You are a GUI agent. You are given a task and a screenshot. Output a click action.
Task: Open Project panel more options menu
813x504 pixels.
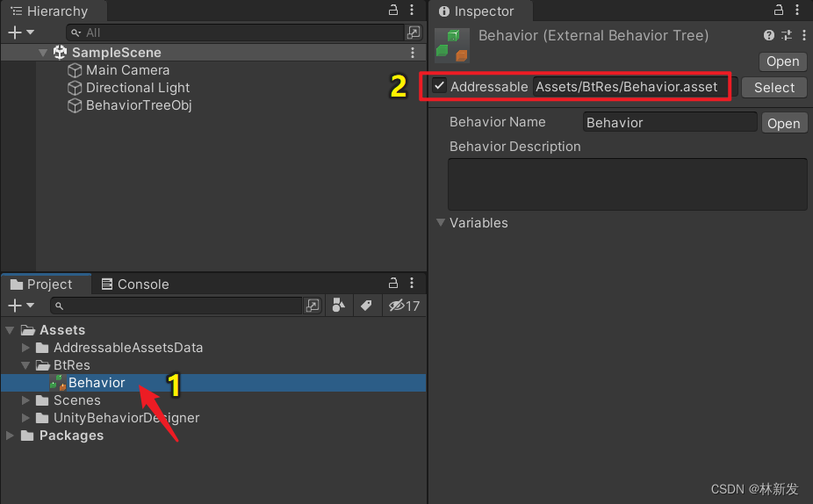click(412, 283)
